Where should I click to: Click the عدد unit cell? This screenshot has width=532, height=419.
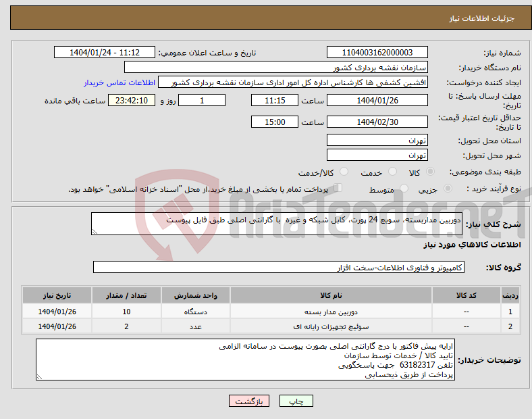coord(196,326)
